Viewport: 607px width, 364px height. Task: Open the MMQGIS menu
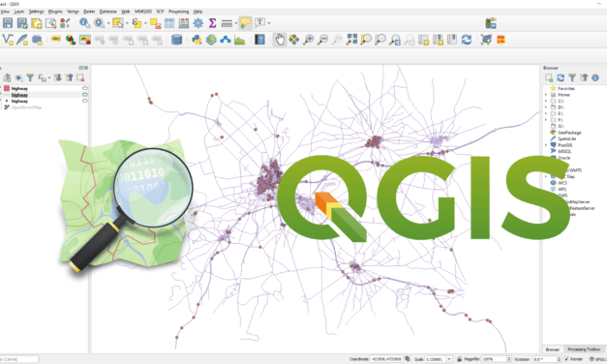click(x=143, y=12)
